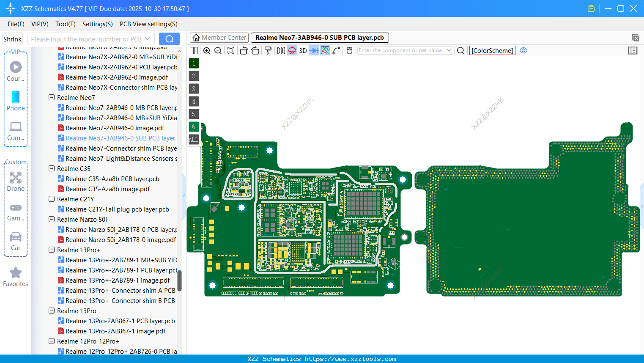Open the PCB View settings menu
This screenshot has width=644, height=363.
click(148, 24)
